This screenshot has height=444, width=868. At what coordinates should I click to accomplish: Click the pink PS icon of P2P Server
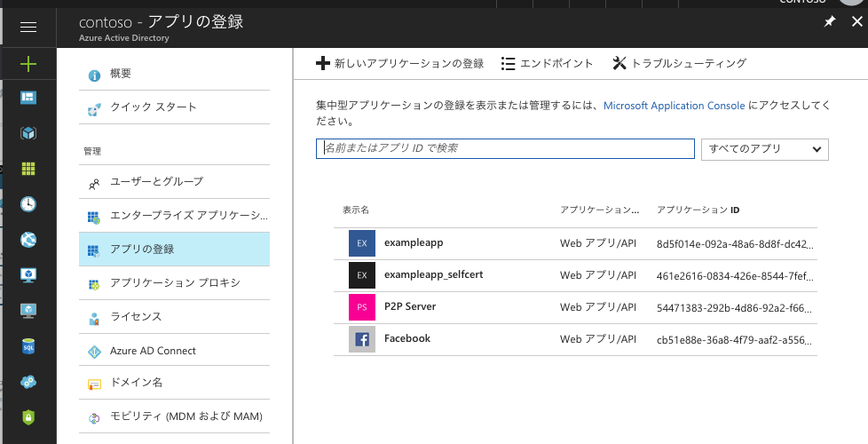pos(362,307)
